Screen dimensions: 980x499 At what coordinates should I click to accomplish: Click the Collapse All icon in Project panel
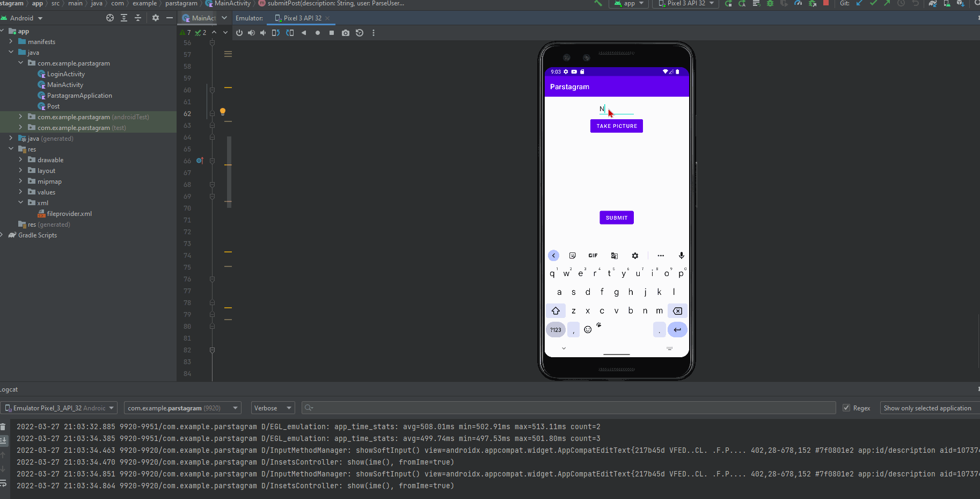pos(138,18)
